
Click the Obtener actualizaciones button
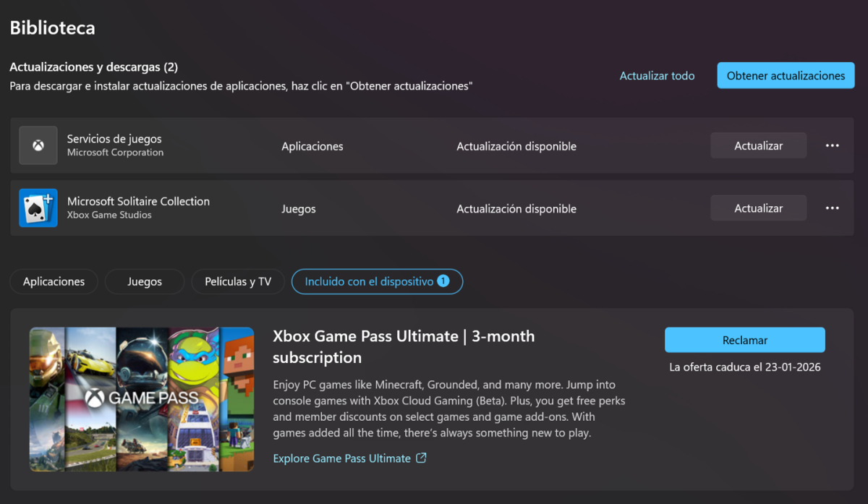coord(786,75)
